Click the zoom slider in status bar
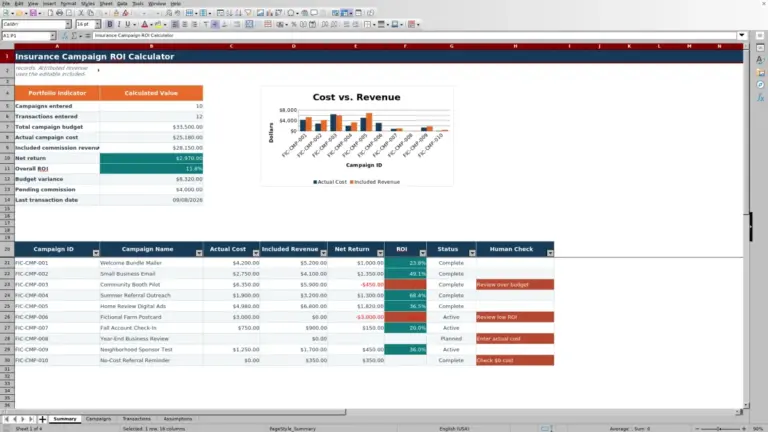Screen dimensions: 768x432 tap(720, 429)
